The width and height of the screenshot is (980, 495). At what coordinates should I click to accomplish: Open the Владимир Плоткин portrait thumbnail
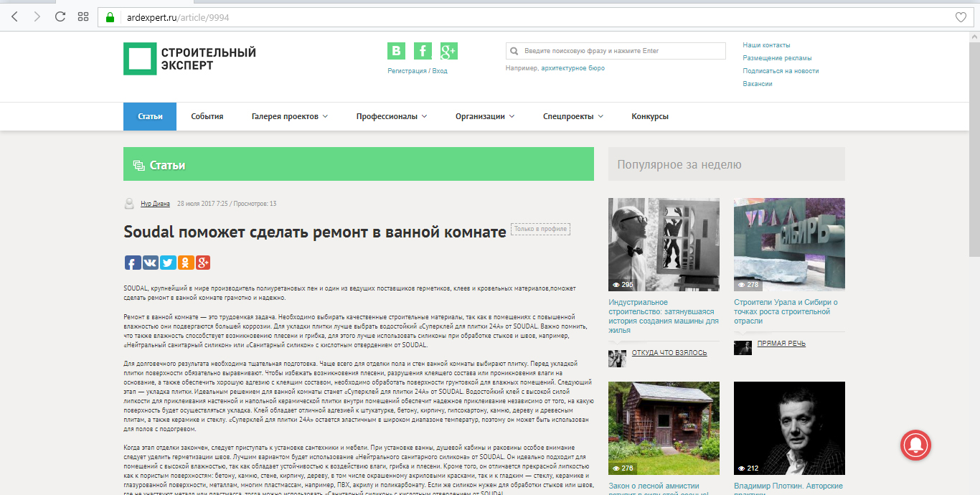click(x=789, y=428)
